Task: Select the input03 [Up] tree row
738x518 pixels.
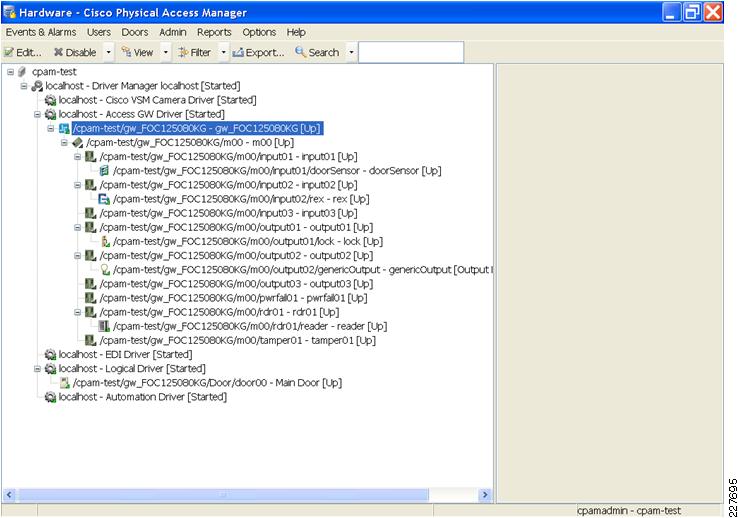Action: (228, 213)
